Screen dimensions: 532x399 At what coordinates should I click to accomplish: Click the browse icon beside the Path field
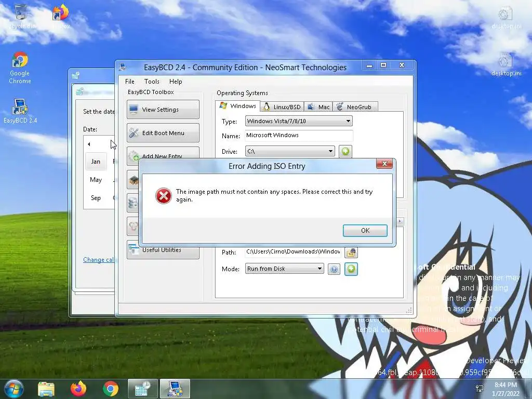[351, 252]
